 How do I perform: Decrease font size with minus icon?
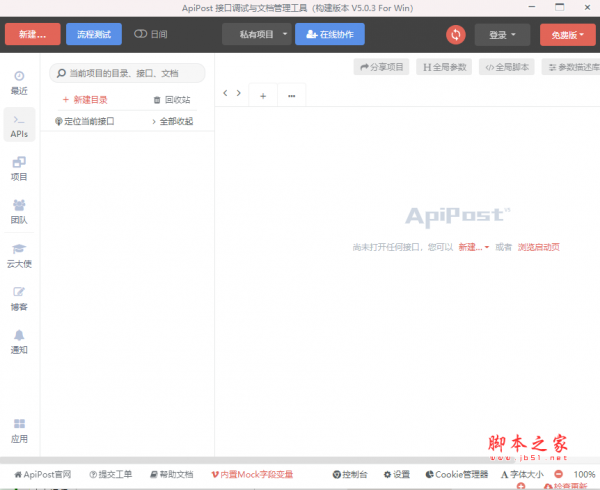click(559, 474)
